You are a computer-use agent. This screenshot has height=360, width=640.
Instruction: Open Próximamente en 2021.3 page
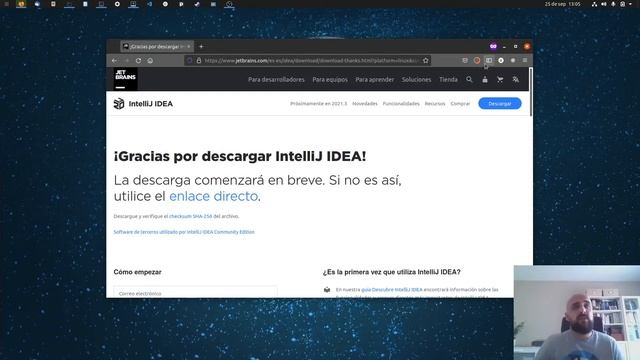tap(318, 104)
